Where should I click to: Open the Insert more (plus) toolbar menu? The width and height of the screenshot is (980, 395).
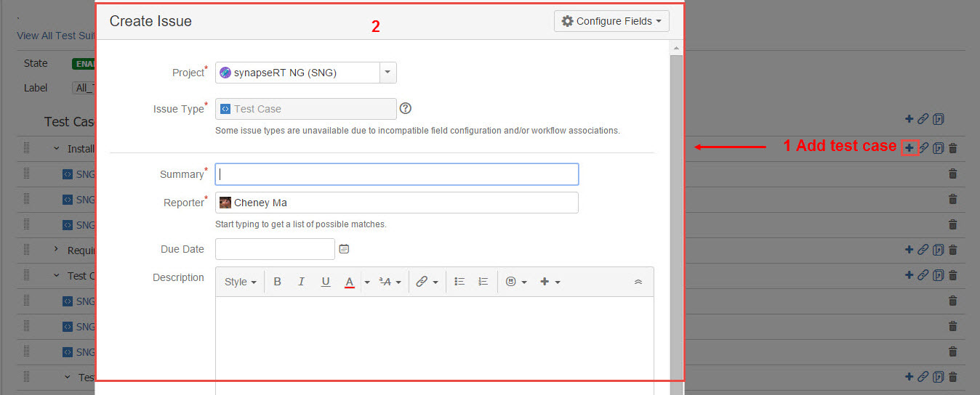point(550,282)
